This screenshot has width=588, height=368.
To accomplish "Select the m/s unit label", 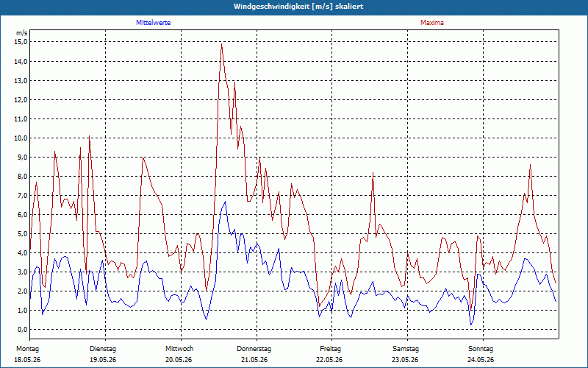I will click(x=22, y=33).
